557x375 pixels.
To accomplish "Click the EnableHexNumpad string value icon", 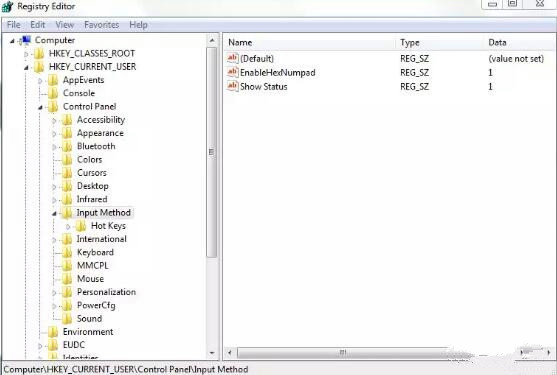I will (233, 72).
